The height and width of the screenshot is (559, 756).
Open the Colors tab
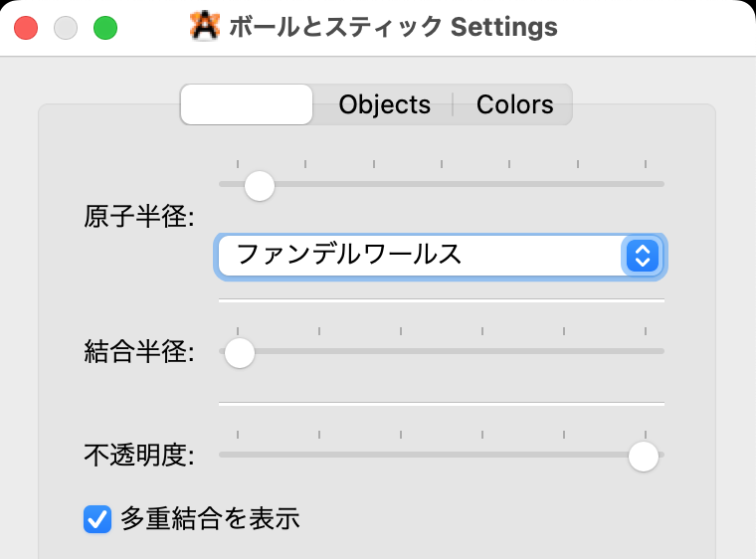pyautogui.click(x=514, y=104)
